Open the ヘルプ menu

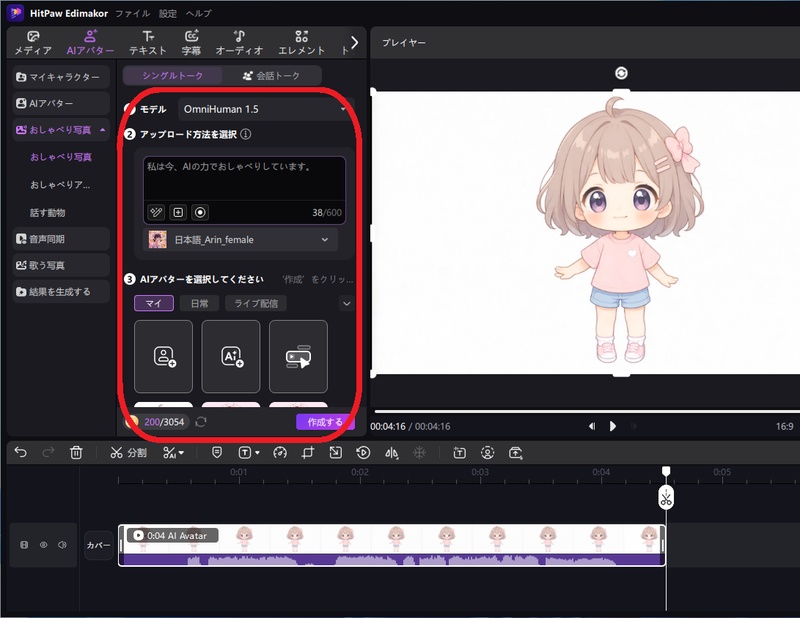(198, 13)
